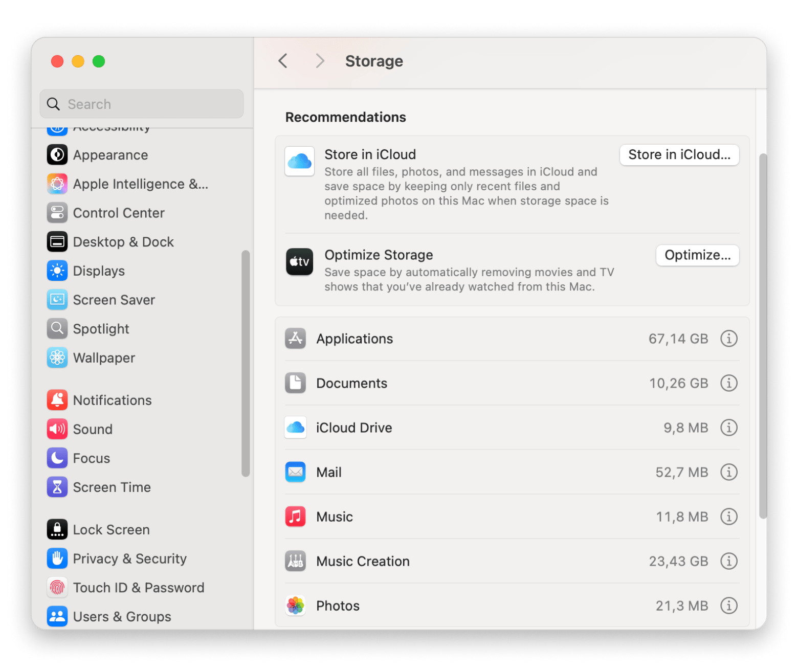The height and width of the screenshot is (672, 798).
Task: Select Displays sidebar icon
Action: 57,271
